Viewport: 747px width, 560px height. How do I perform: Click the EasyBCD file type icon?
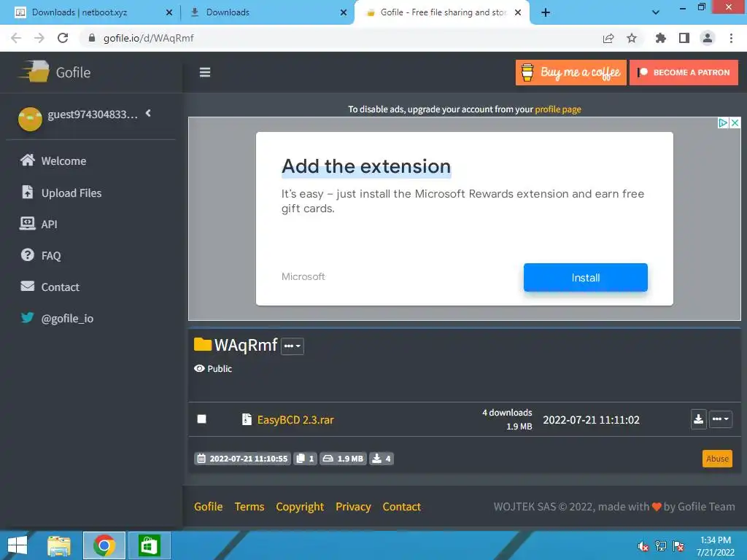coord(247,419)
